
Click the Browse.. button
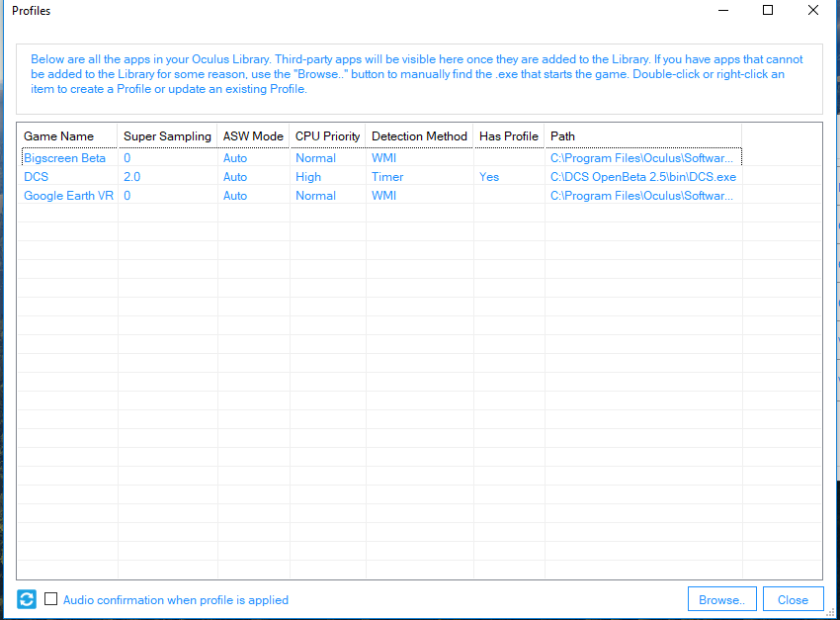point(721,599)
